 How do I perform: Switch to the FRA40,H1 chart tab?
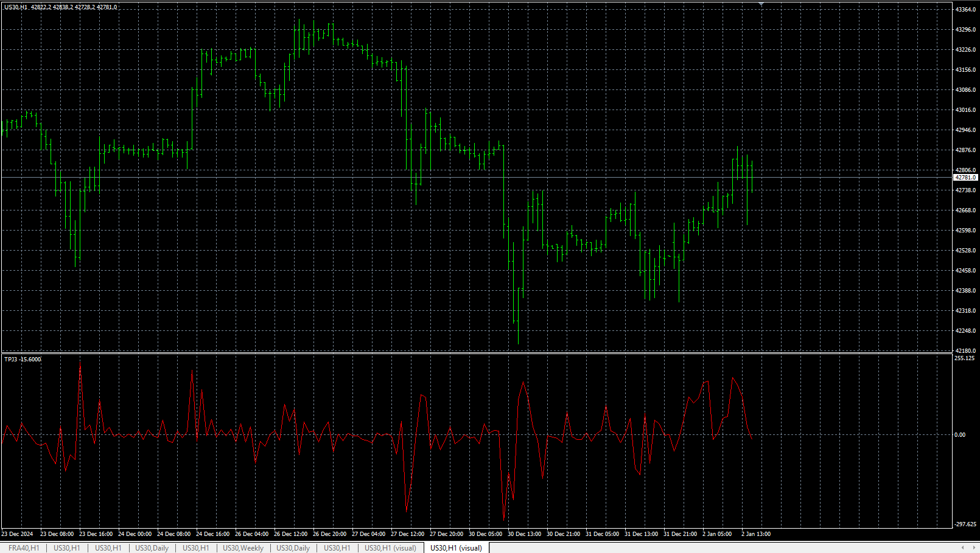click(24, 548)
